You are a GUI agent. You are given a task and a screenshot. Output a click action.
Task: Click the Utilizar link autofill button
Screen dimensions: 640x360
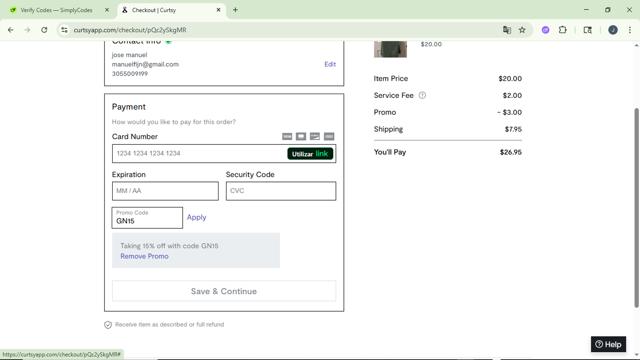310,154
